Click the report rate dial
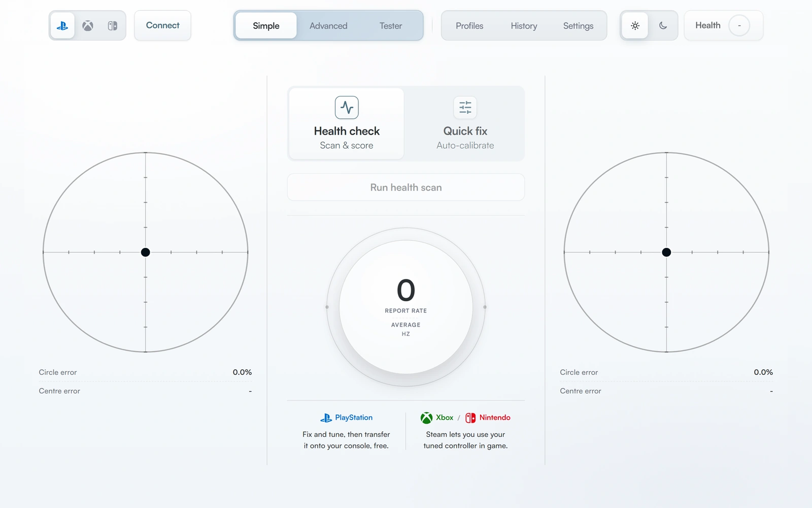 406,307
